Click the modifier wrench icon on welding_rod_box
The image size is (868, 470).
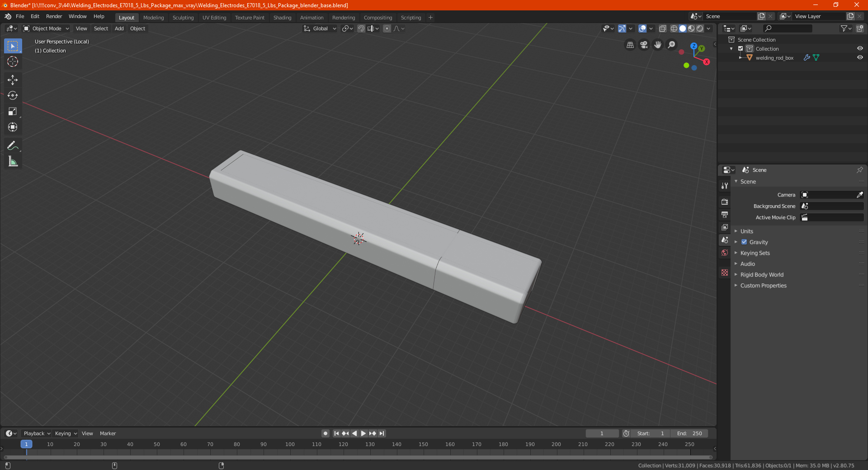point(807,57)
